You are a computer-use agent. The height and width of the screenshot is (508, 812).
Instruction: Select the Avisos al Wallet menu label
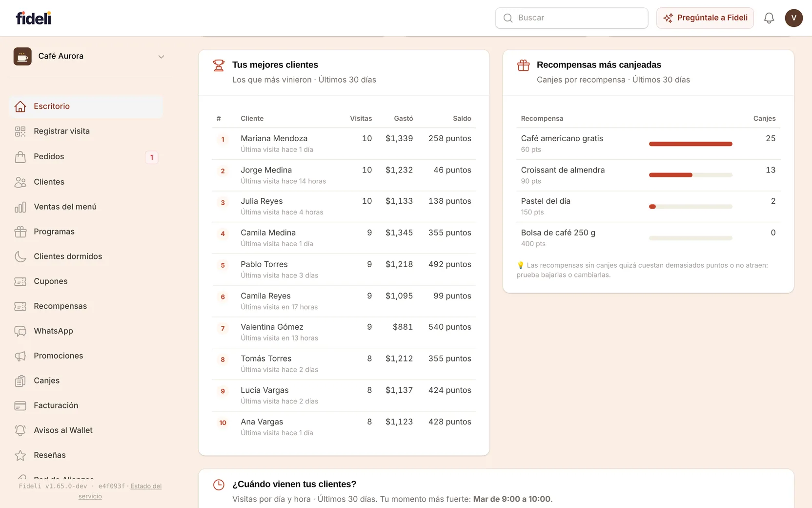tap(63, 430)
